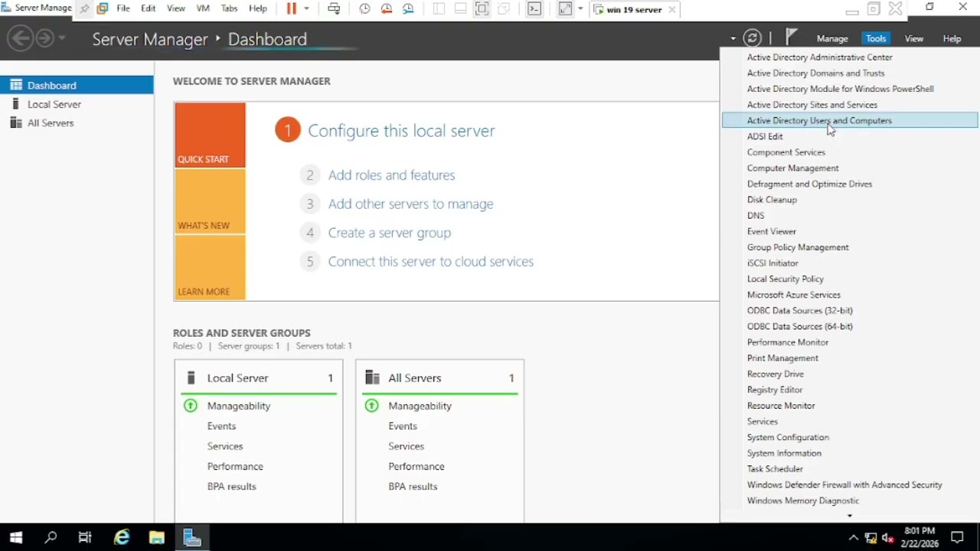Click the Server Manager forward arrow button

45,38
